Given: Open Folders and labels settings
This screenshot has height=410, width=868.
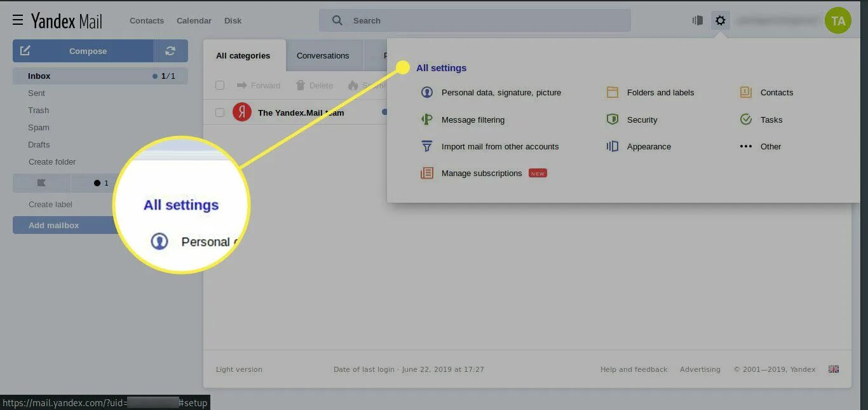Looking at the screenshot, I should click(x=660, y=92).
